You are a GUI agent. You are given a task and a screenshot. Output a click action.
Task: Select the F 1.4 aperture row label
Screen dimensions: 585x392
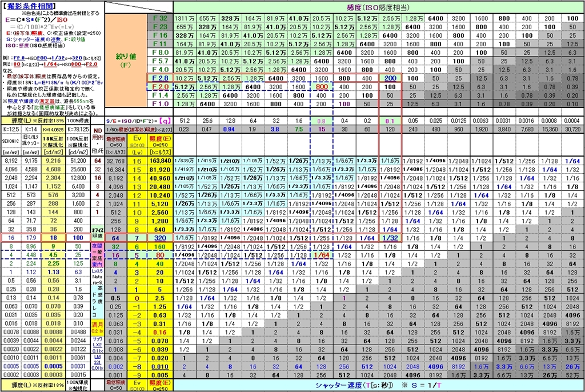click(x=160, y=95)
